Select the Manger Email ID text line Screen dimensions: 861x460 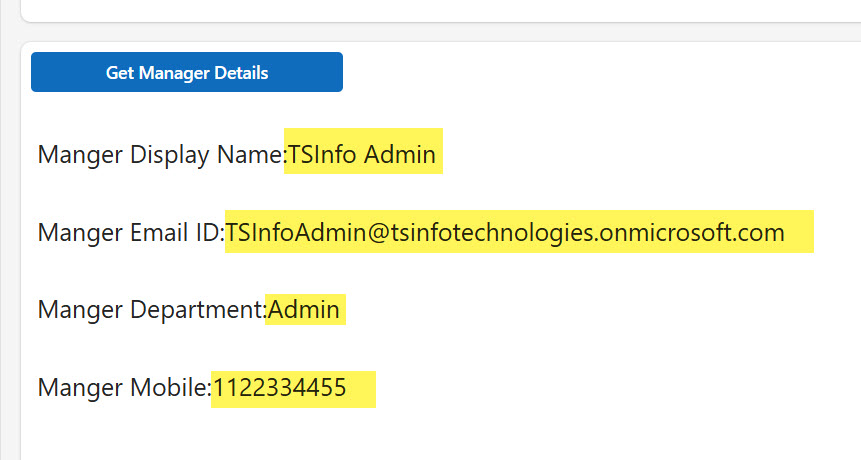pyautogui.click(x=411, y=232)
